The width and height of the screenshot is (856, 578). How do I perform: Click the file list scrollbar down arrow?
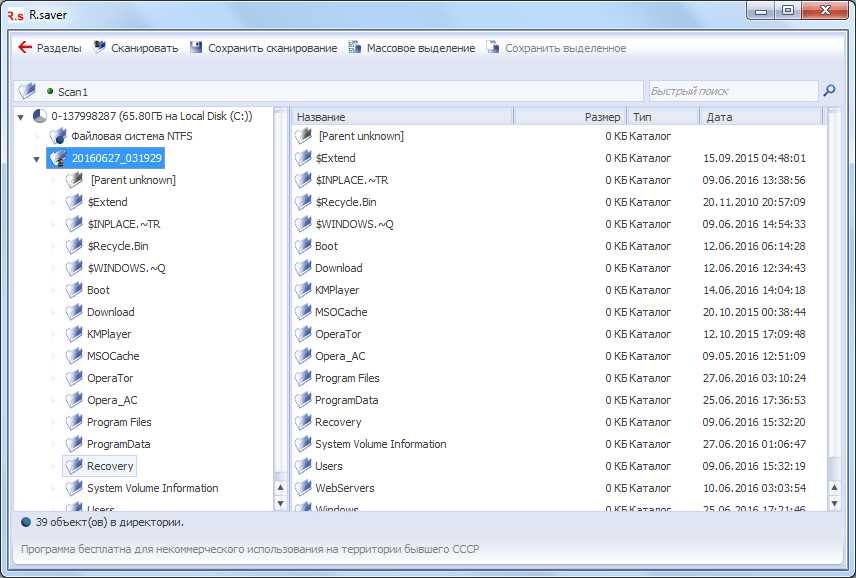pos(835,503)
